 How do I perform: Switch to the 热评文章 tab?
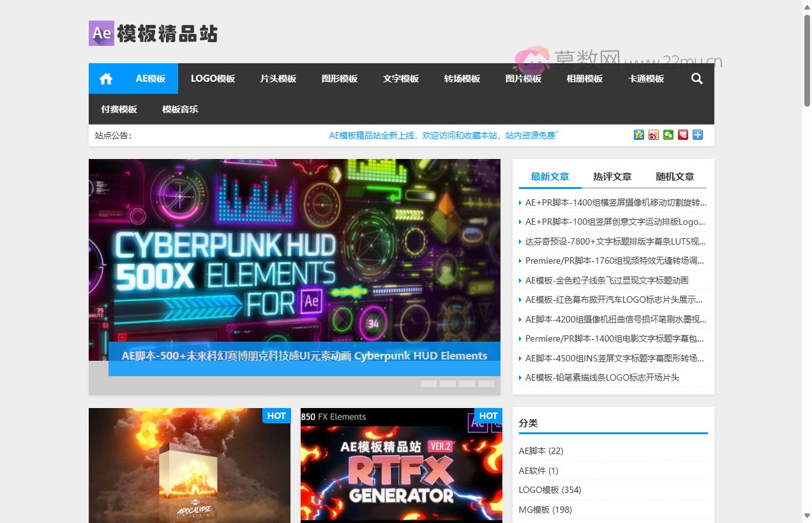tap(612, 176)
